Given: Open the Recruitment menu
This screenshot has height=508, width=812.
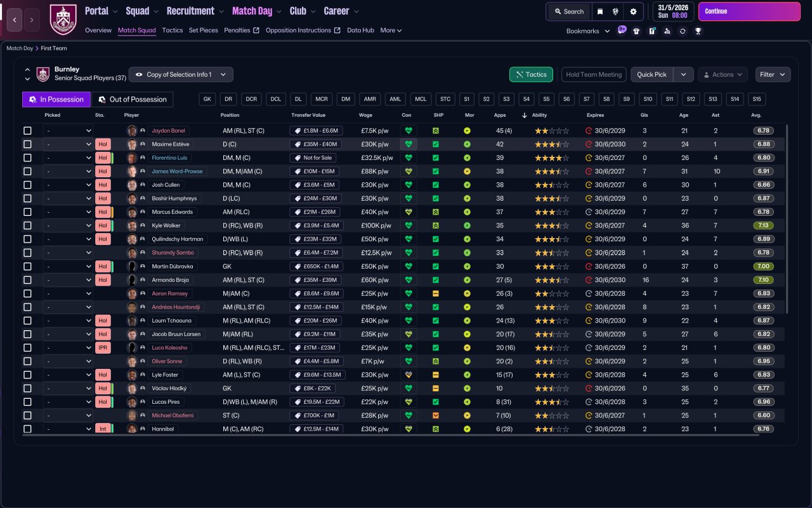Looking at the screenshot, I should tap(195, 11).
